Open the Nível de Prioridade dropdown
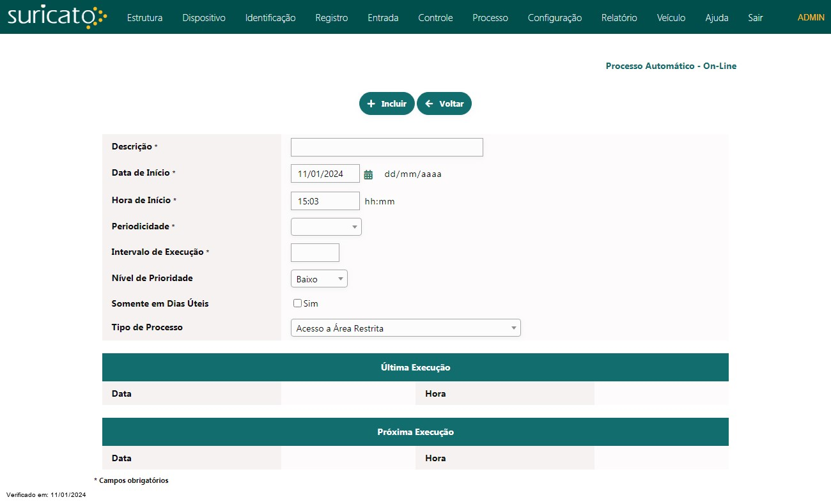 click(319, 279)
